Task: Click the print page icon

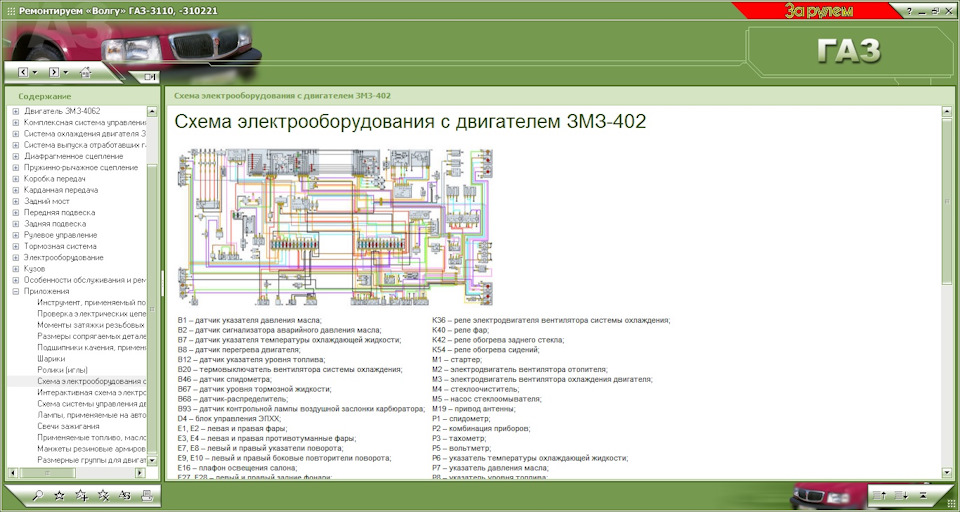Action: [146, 496]
